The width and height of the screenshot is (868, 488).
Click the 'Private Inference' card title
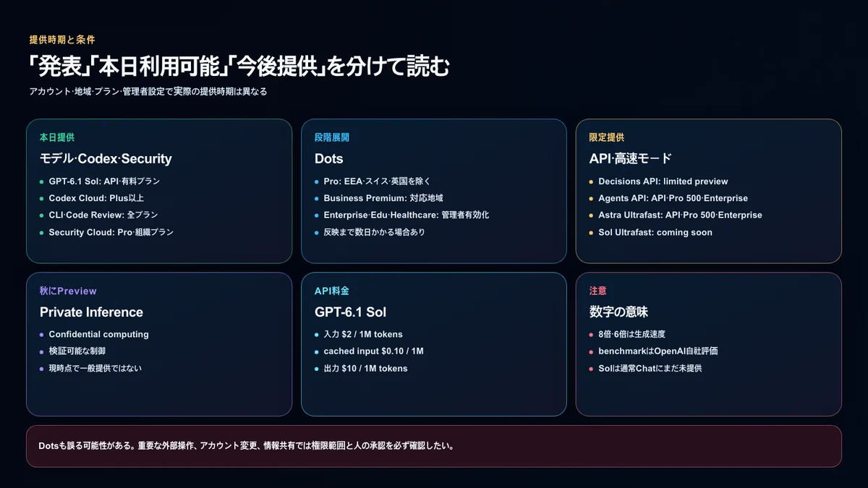point(91,312)
